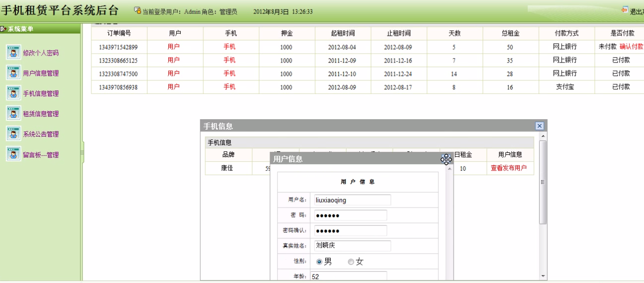Click the 2012年8月3日 date text in header
The height and width of the screenshot is (283, 644).
[x=270, y=11]
